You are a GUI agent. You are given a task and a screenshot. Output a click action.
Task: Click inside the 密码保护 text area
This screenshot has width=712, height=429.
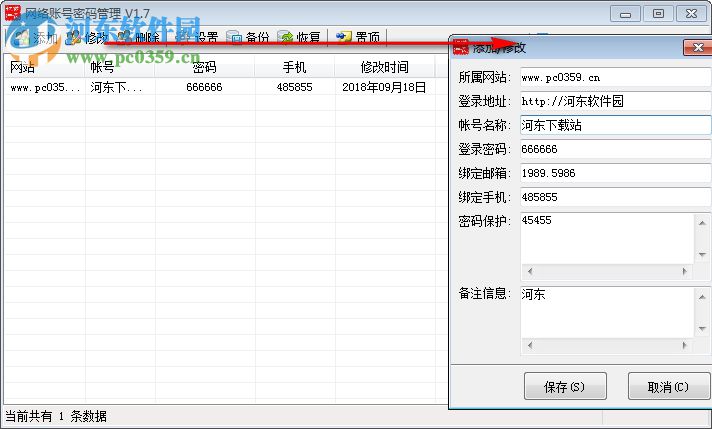(x=608, y=238)
